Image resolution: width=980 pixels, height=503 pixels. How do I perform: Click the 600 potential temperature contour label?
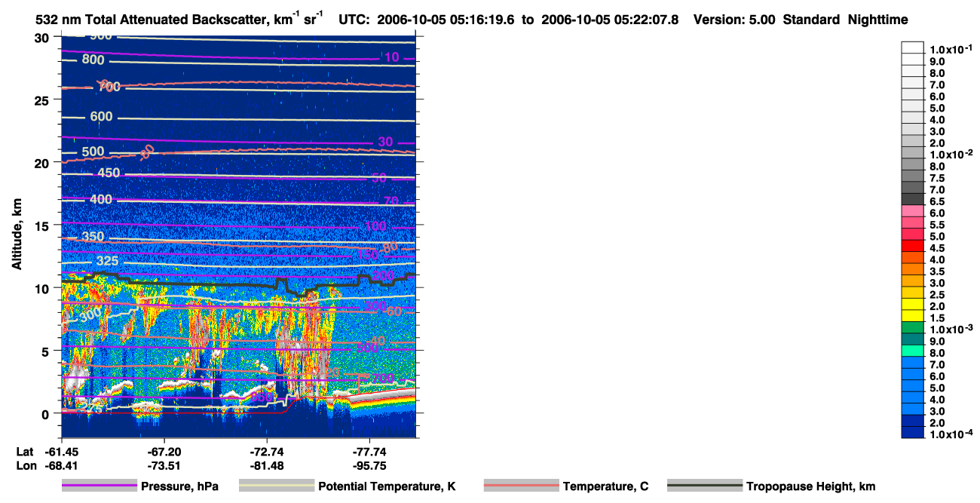click(101, 116)
